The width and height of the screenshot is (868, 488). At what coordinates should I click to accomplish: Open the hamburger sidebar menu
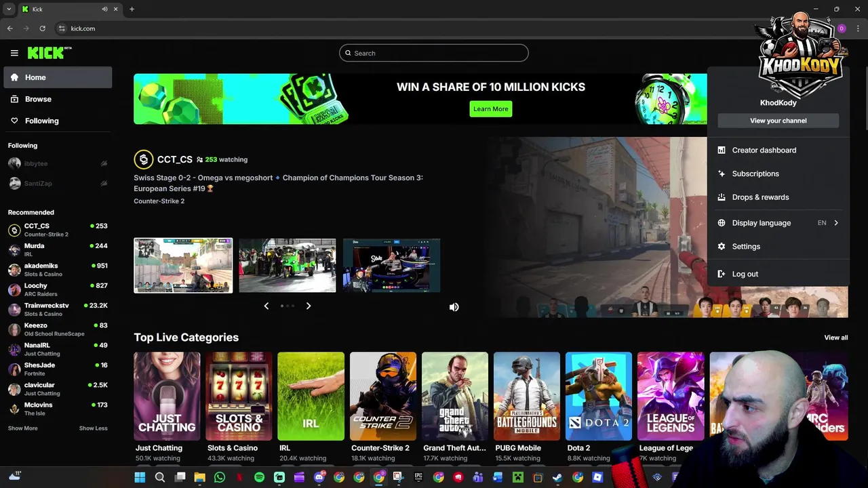click(14, 53)
